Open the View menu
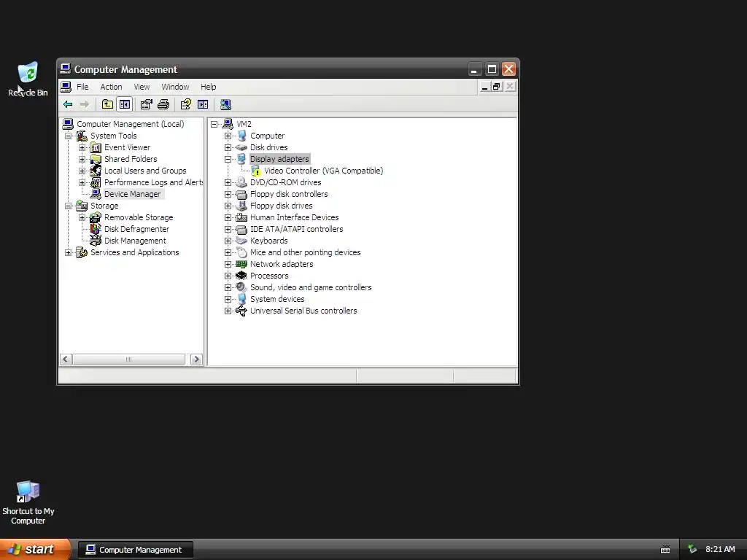 142,87
